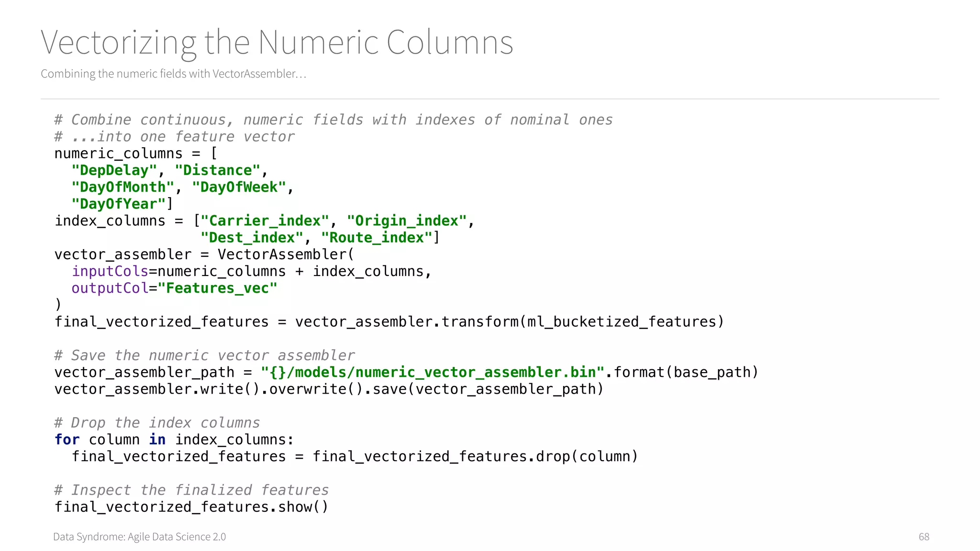The image size is (980, 551).
Task: Click the string "DepDelay"
Action: click(x=114, y=170)
